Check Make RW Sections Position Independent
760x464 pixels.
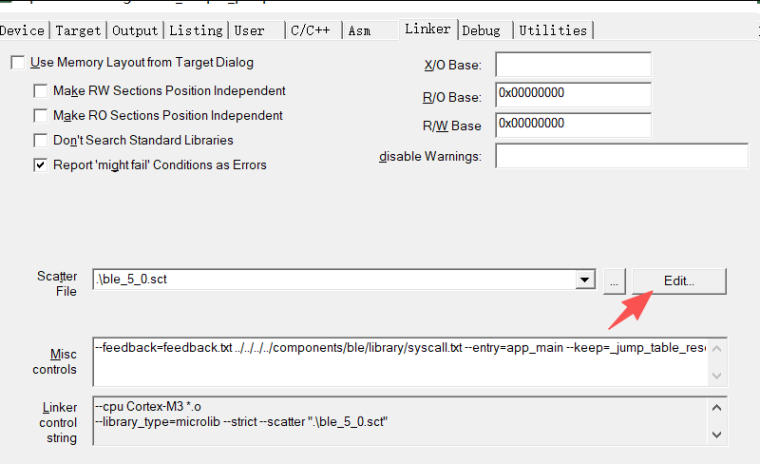coord(41,91)
